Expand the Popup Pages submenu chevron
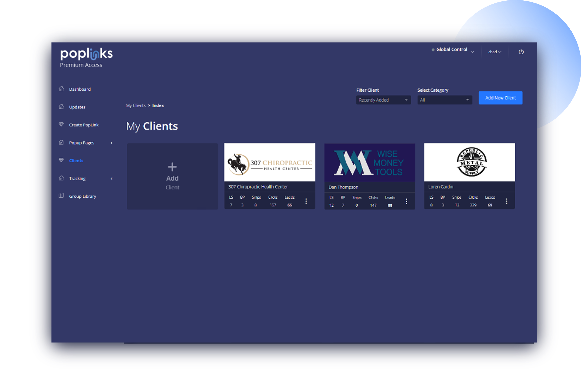Viewport: 588px width, 372px height. click(x=112, y=143)
